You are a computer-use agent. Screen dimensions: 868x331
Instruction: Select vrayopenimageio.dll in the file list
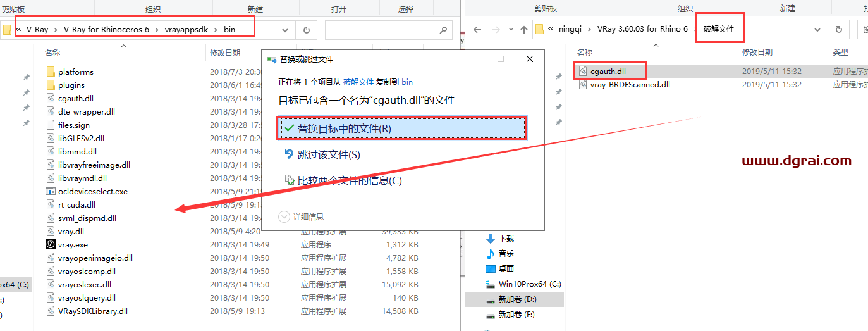[95, 258]
